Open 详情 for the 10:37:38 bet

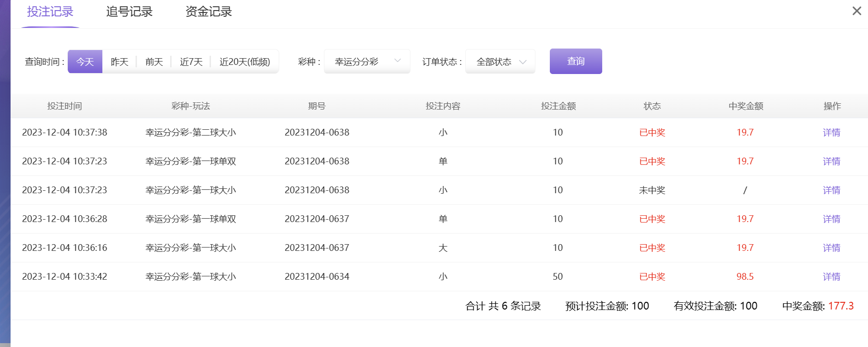click(831, 133)
